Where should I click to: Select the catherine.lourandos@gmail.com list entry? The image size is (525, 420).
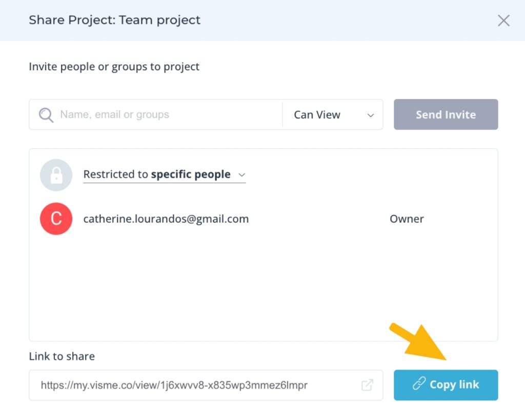tap(167, 218)
